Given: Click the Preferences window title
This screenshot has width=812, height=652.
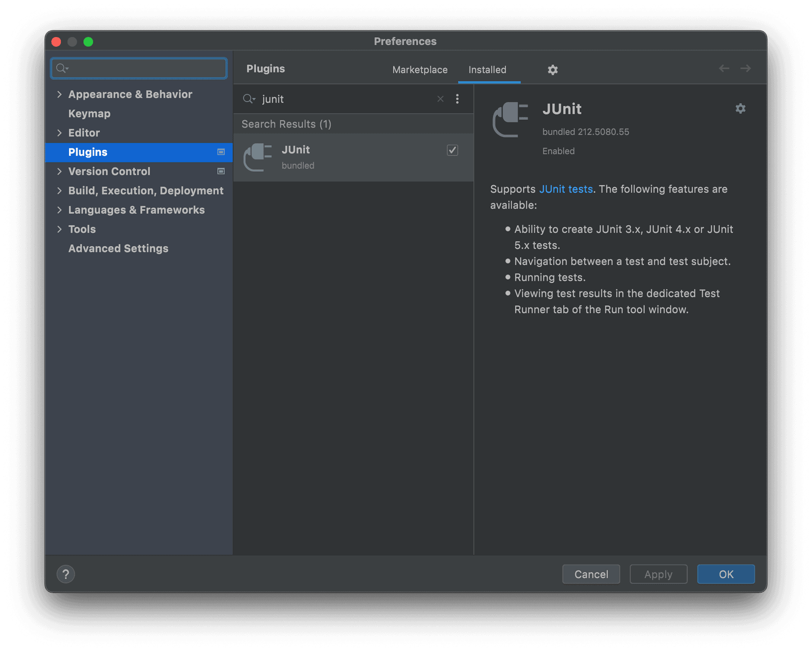Looking at the screenshot, I should (x=405, y=42).
